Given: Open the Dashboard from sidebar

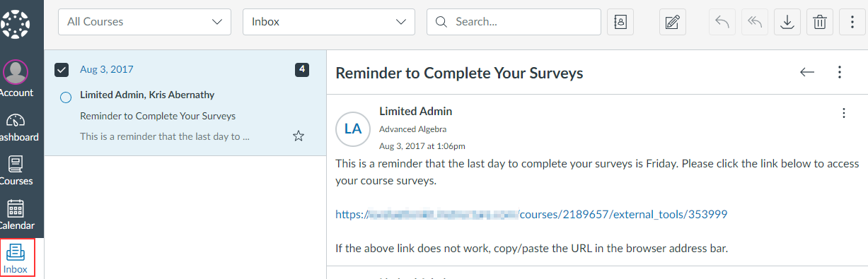Looking at the screenshot, I should 19,127.
